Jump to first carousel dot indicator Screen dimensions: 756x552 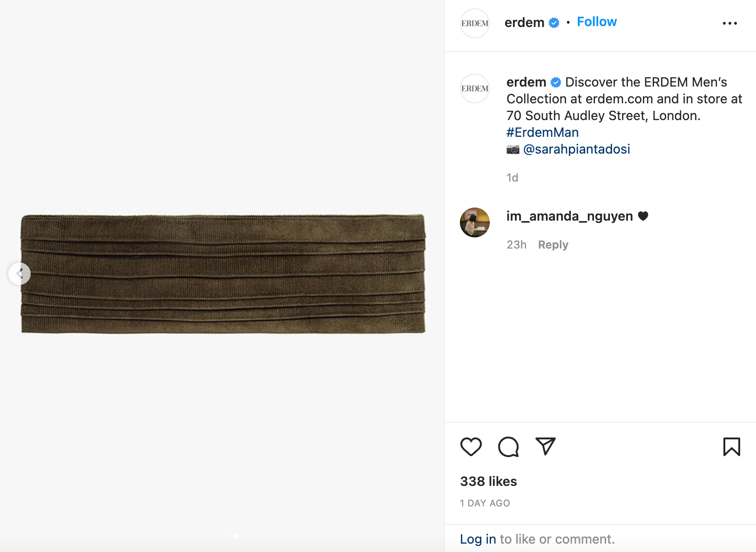pos(208,536)
